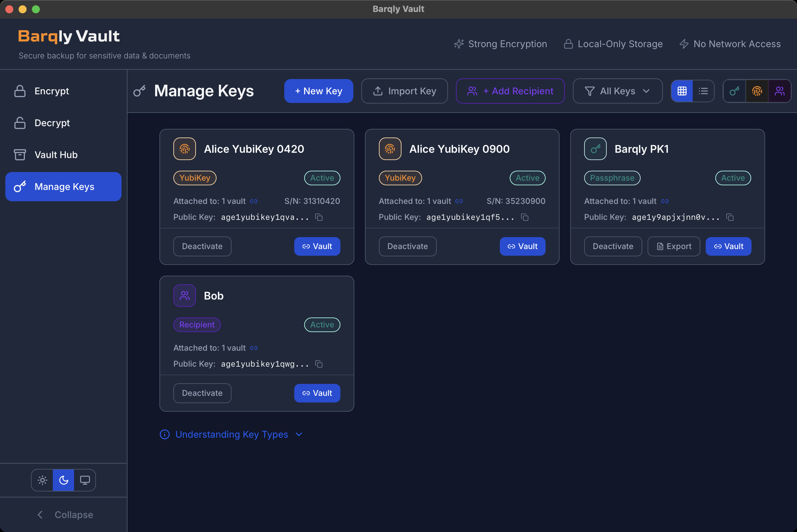Expand Understanding Key Types section
Viewport: 797px width, 532px height.
click(231, 434)
